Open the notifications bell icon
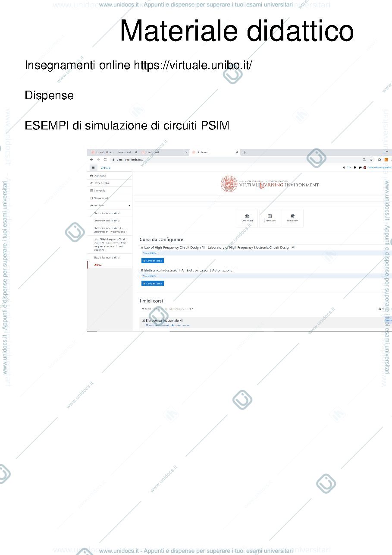The image size is (392, 555). 354,167
